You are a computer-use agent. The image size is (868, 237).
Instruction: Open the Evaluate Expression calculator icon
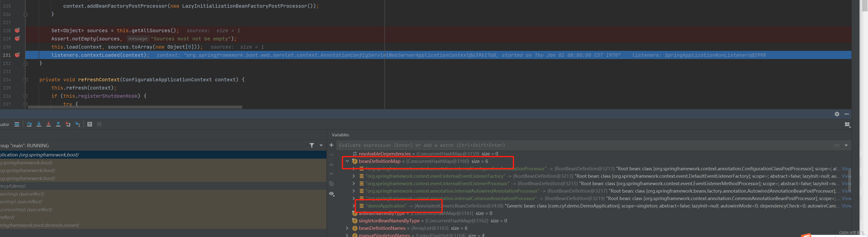(90, 124)
